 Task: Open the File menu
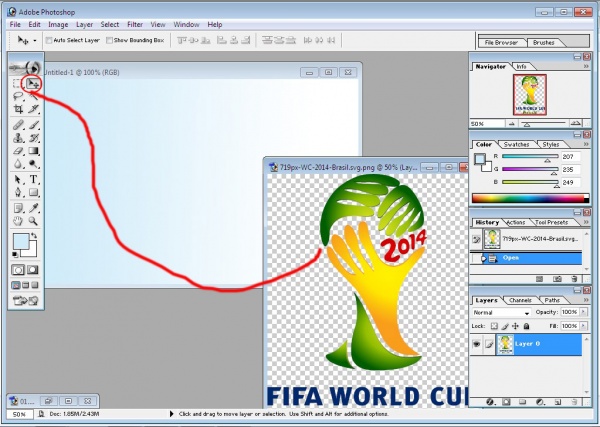(x=15, y=24)
